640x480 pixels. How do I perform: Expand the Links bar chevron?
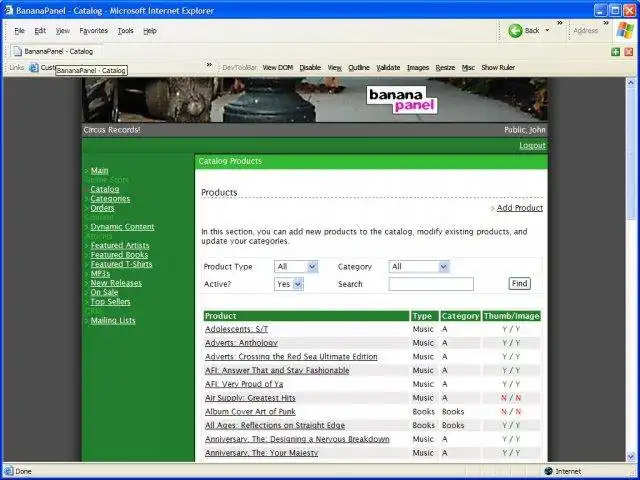pos(209,65)
